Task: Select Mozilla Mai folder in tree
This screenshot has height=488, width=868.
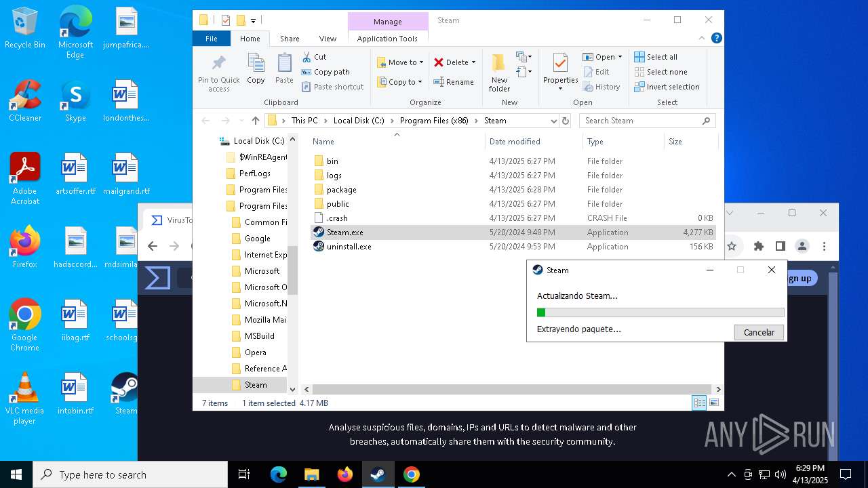Action: coord(258,320)
